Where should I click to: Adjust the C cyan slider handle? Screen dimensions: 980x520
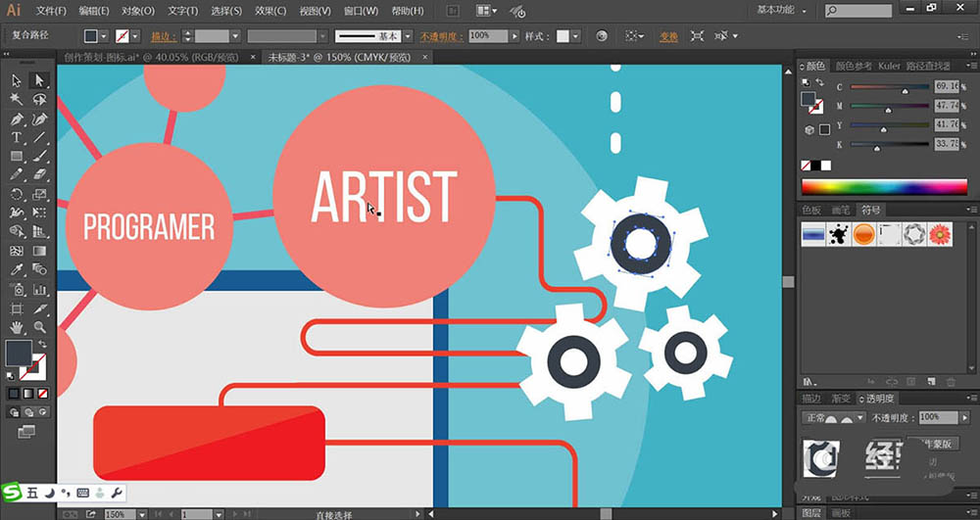point(905,91)
